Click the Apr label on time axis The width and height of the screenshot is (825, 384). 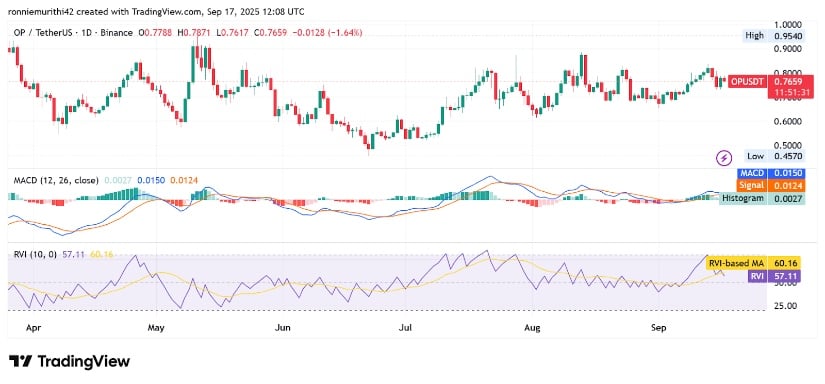33,328
